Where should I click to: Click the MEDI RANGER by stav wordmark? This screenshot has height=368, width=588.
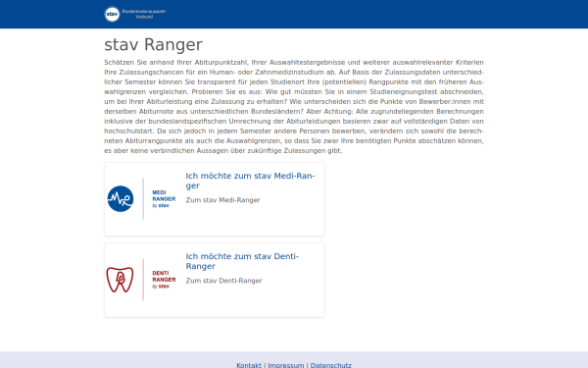tap(164, 199)
